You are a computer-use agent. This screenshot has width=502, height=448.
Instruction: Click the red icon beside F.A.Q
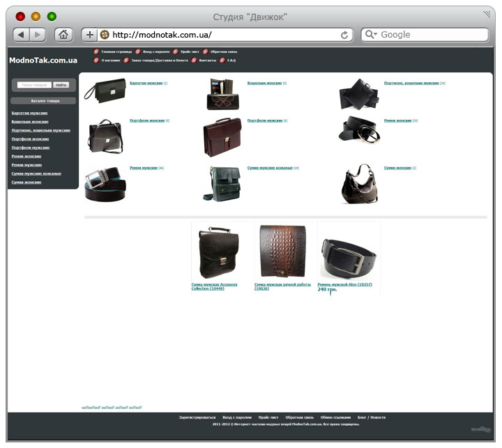point(222,60)
